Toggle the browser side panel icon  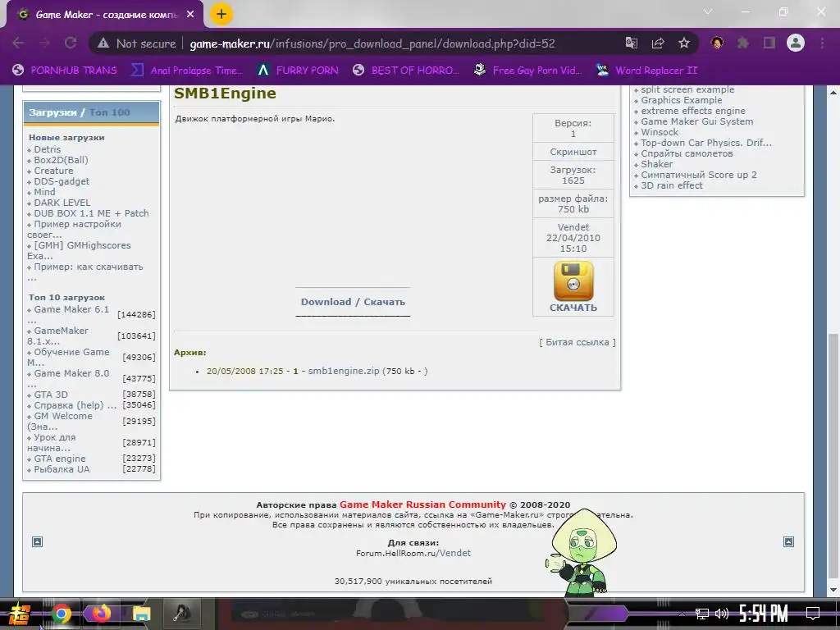(x=769, y=43)
